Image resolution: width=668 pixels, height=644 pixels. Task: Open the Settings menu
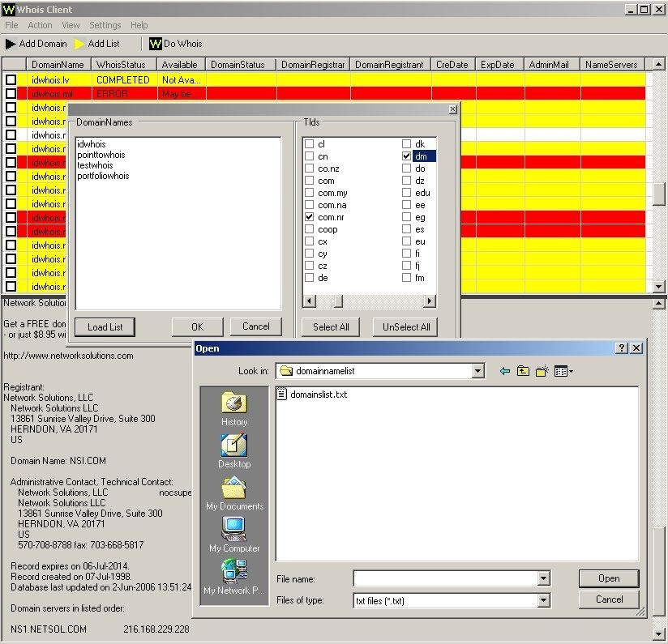point(105,25)
